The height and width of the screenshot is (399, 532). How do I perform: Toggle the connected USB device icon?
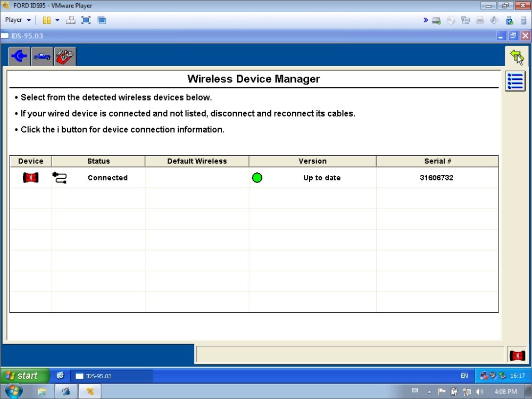click(x=509, y=20)
